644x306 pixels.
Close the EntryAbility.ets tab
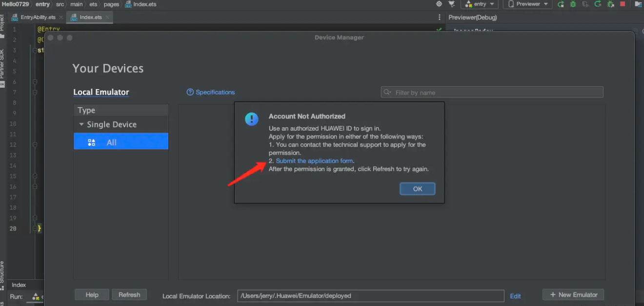61,17
